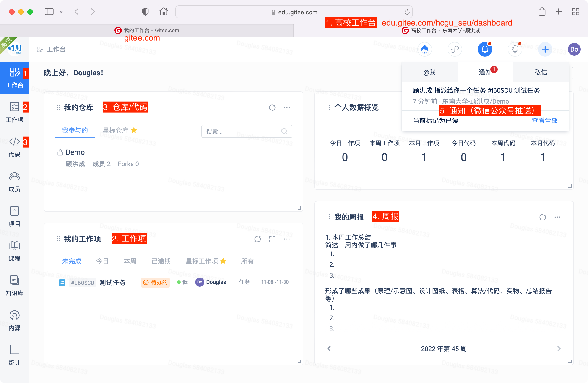Open the 项目 projects page
This screenshot has width=588, height=383.
(x=14, y=217)
